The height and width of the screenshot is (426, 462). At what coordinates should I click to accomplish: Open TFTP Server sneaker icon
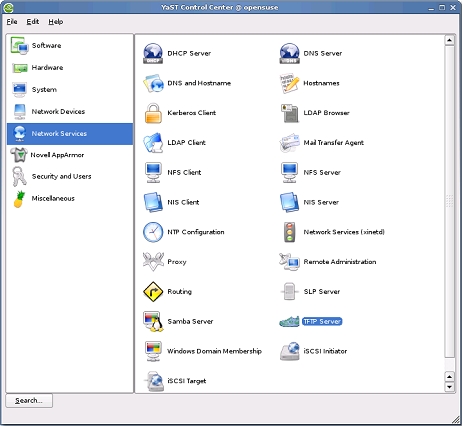(289, 321)
